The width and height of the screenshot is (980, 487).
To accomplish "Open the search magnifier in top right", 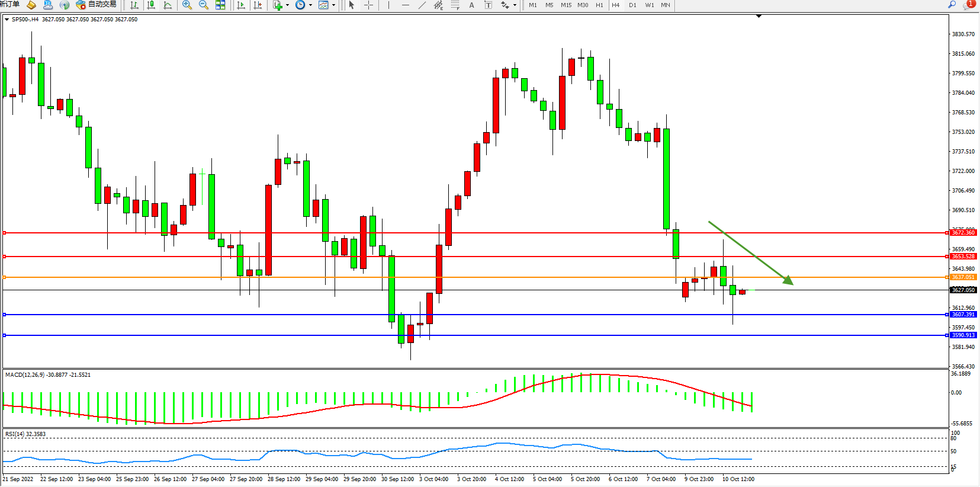I will coord(952,5).
